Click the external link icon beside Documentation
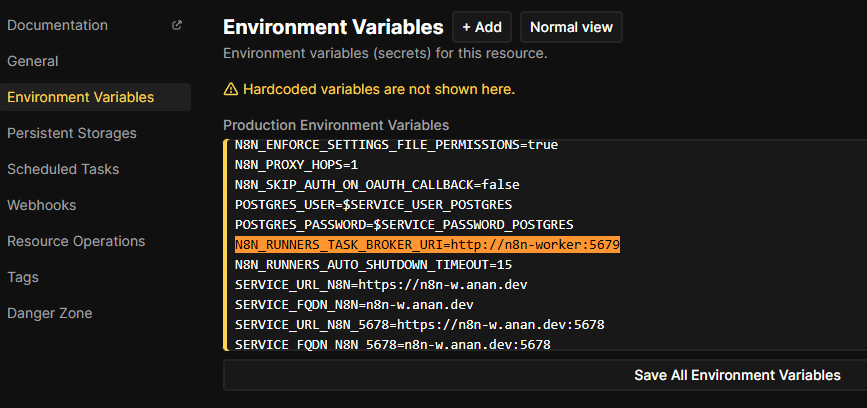Image resolution: width=867 pixels, height=408 pixels. (177, 25)
